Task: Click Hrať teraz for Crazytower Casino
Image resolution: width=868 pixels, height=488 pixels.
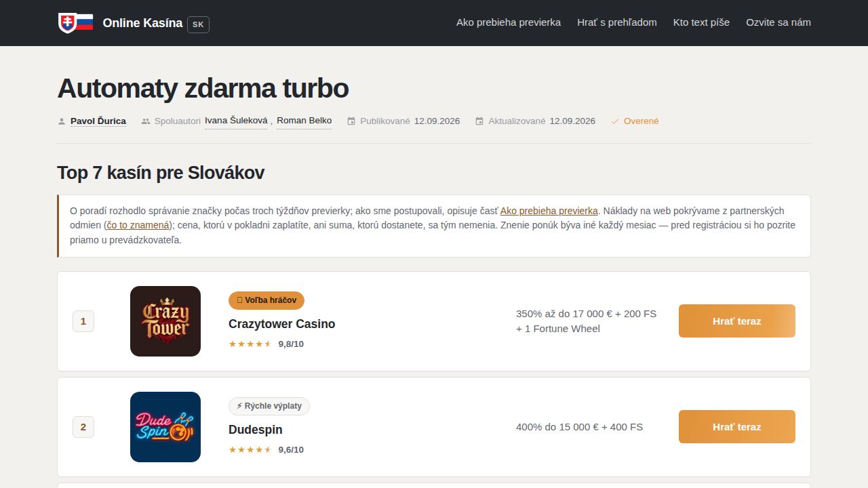Action: pyautogui.click(x=737, y=321)
